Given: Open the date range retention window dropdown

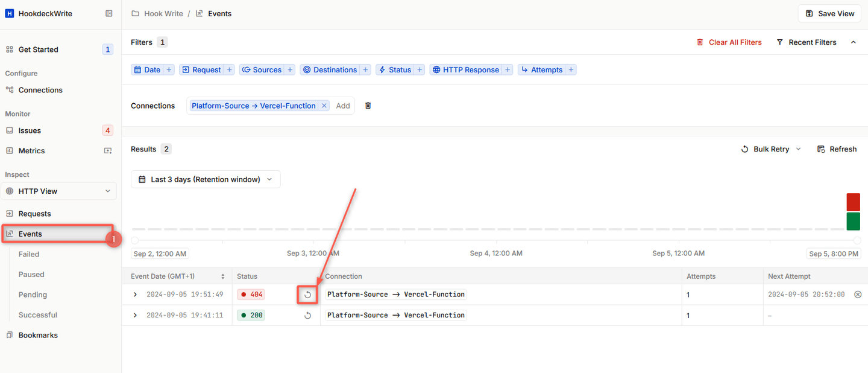Looking at the screenshot, I should pos(206,179).
